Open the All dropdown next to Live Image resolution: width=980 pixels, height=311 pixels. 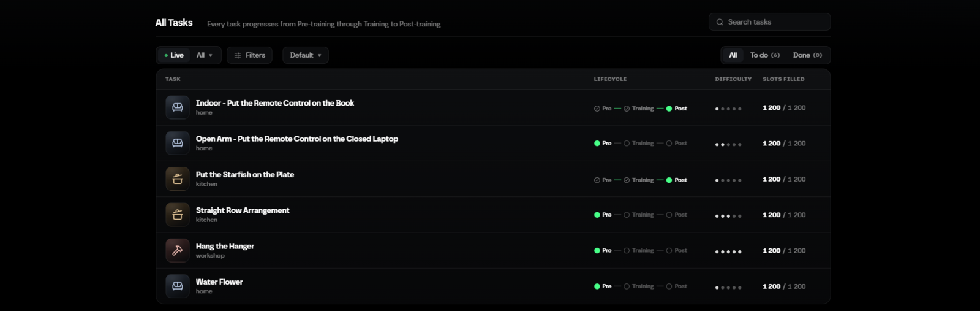coord(205,55)
